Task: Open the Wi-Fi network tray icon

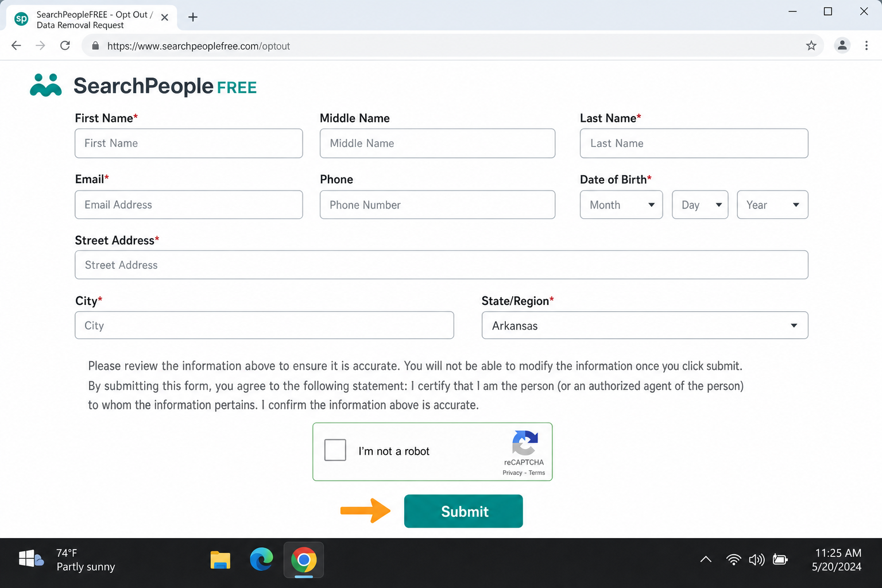Action: [733, 559]
